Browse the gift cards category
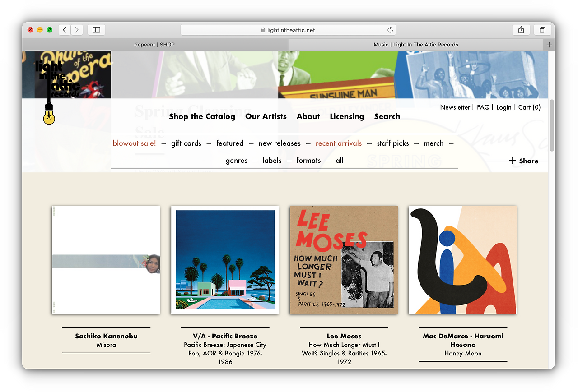Screen dimensions: 578x392 (186, 143)
